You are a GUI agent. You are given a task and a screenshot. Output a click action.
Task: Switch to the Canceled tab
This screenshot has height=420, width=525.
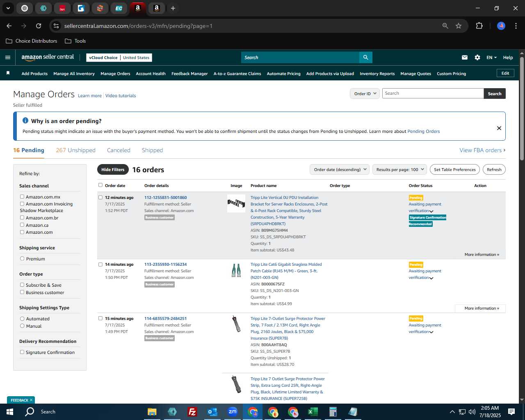pyautogui.click(x=119, y=150)
